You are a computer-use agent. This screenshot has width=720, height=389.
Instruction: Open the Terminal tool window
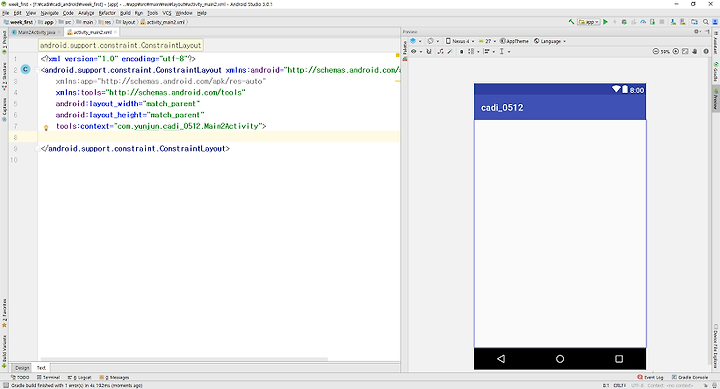pos(49,377)
